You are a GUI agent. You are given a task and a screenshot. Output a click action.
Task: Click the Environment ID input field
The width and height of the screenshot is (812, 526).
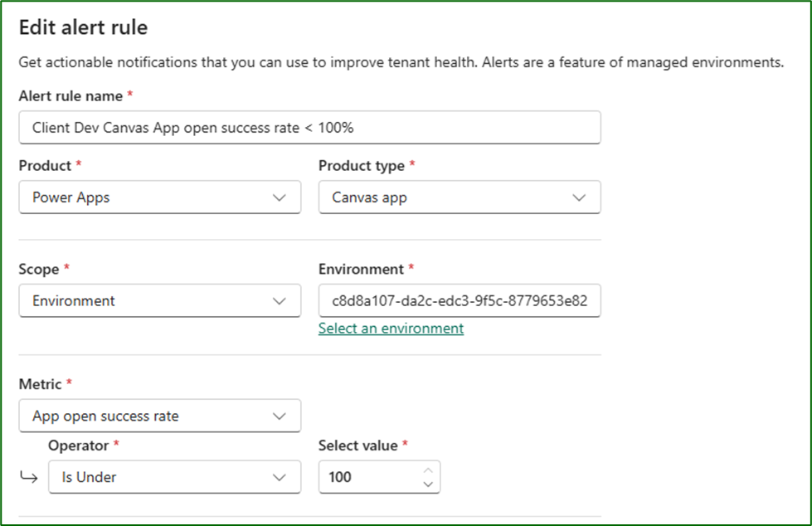[459, 301]
